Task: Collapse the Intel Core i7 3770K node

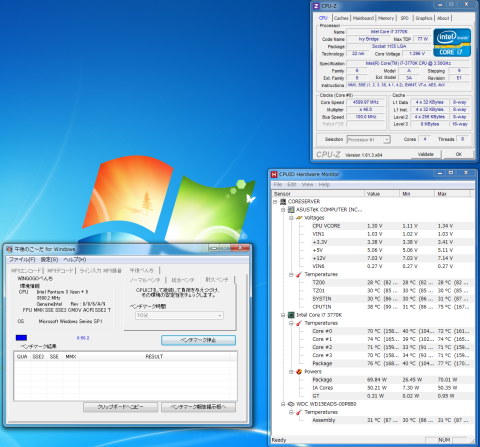Action: click(283, 315)
